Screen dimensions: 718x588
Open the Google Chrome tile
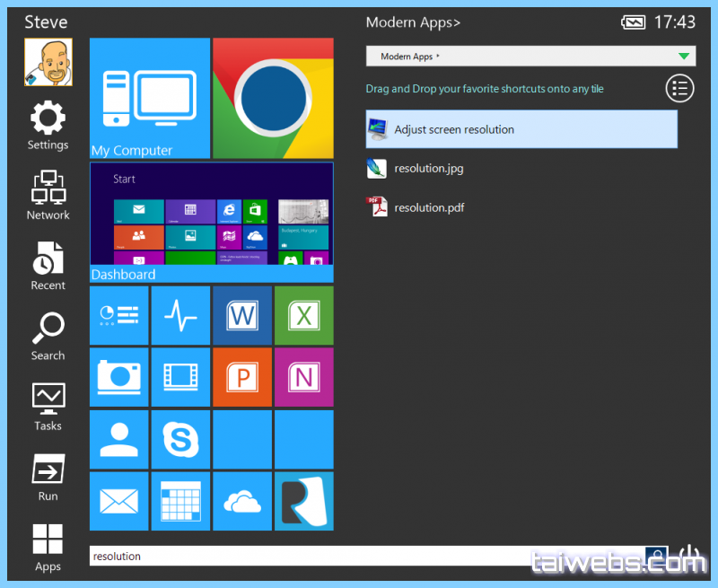273,98
